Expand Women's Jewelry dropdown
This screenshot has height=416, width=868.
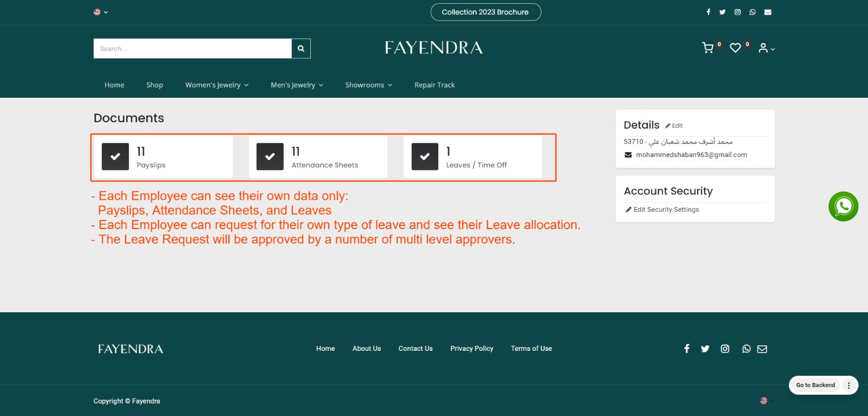pyautogui.click(x=217, y=85)
